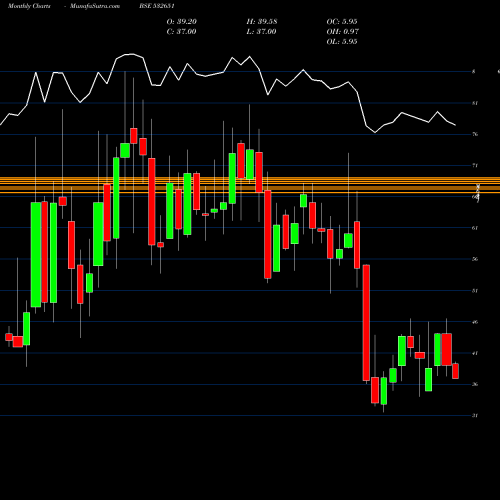Click the '61' price axis label

coord(475,228)
